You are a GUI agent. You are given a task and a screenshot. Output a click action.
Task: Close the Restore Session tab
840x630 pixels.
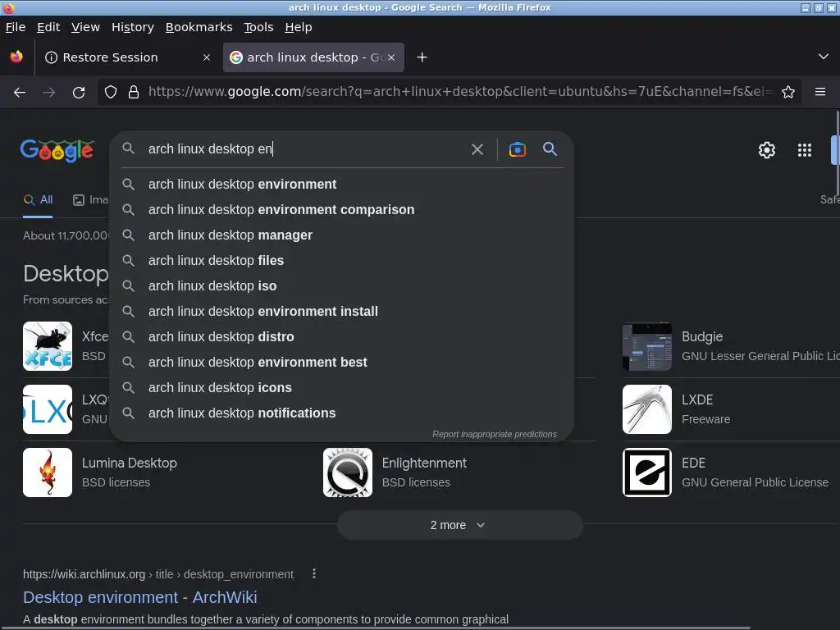point(207,57)
